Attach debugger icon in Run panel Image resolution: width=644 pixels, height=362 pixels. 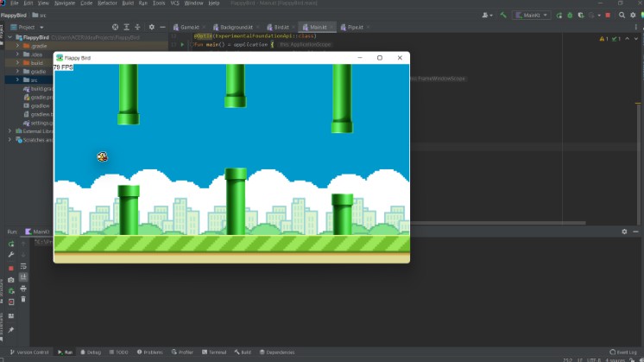point(11,291)
